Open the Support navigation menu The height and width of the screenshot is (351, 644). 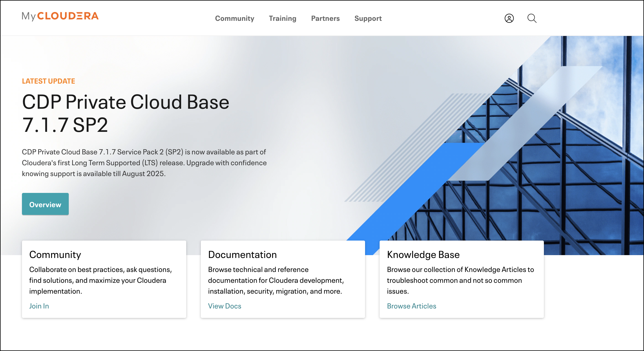click(368, 19)
